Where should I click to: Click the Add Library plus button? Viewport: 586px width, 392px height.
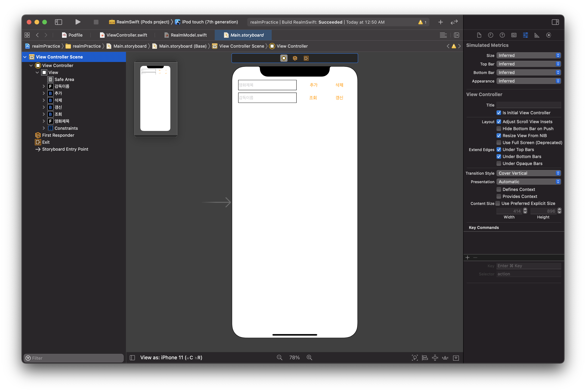tap(440, 22)
